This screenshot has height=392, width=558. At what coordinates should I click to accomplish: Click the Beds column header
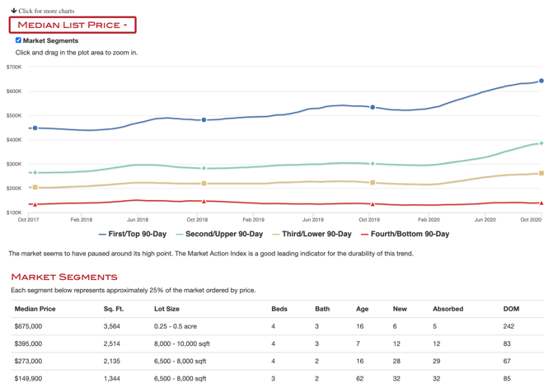point(279,309)
